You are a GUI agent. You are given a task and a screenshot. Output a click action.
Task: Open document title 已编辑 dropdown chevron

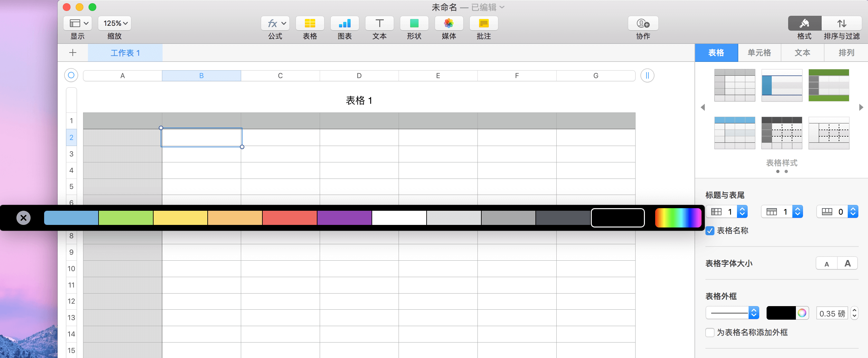coord(502,7)
